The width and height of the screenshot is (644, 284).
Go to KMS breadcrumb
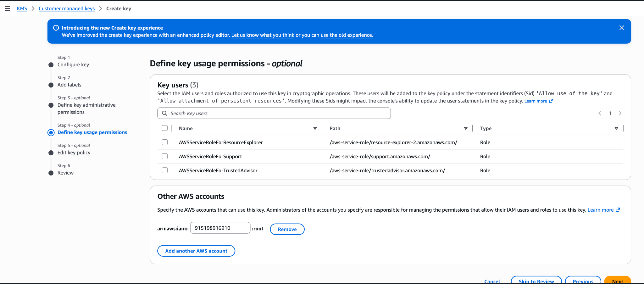(x=22, y=8)
